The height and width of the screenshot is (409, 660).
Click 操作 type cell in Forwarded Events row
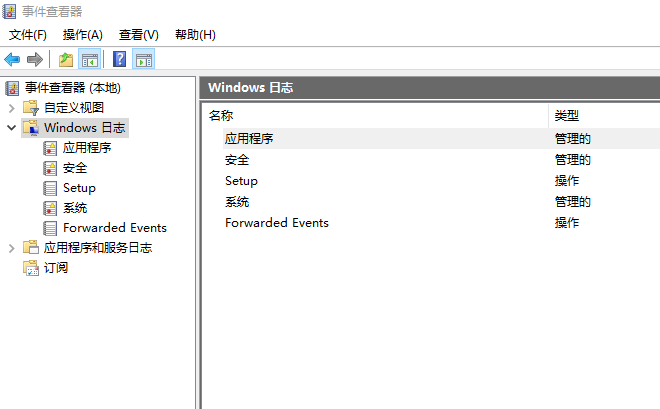pyautogui.click(x=567, y=223)
